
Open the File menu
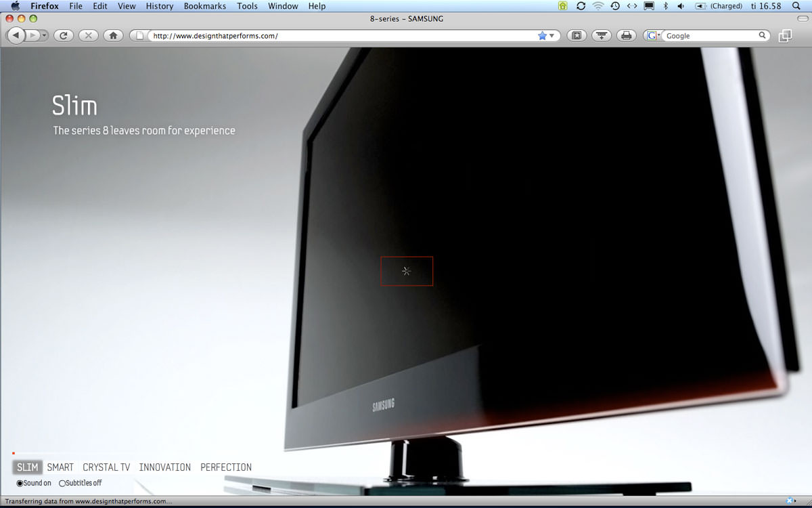(76, 6)
